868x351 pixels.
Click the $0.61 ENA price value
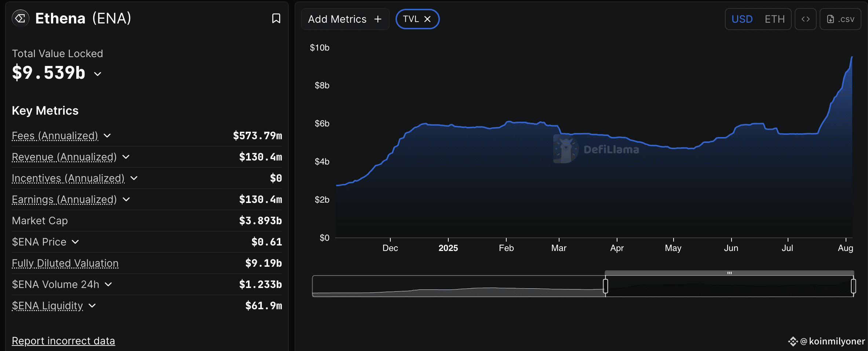[x=267, y=242]
